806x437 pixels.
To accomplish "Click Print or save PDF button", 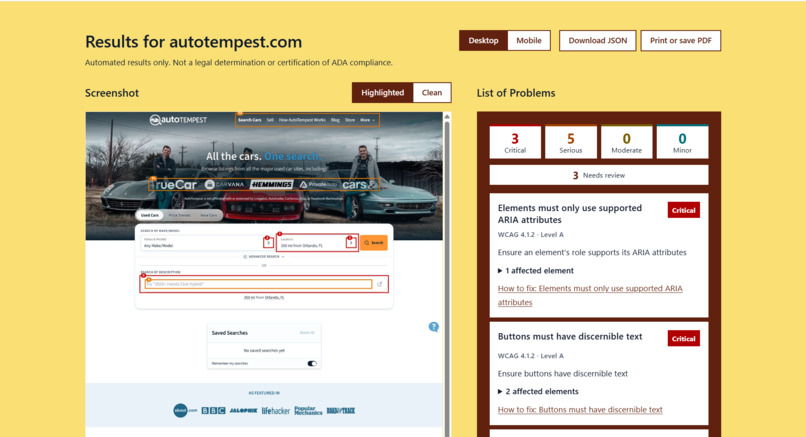I will (681, 41).
